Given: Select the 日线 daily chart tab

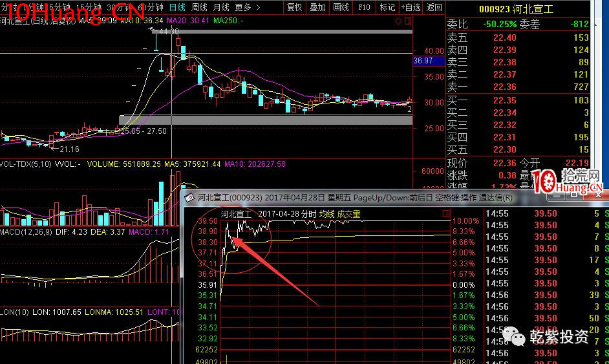Looking at the screenshot, I should click(178, 7).
